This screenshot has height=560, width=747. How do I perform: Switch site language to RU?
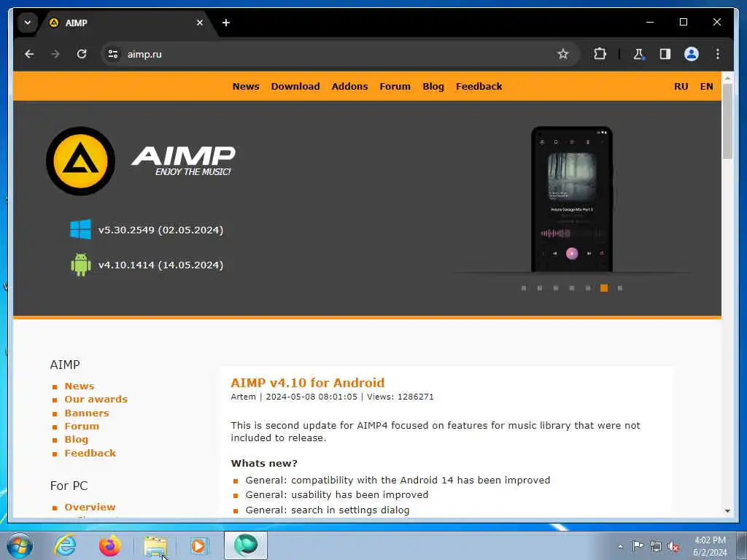[x=681, y=87]
